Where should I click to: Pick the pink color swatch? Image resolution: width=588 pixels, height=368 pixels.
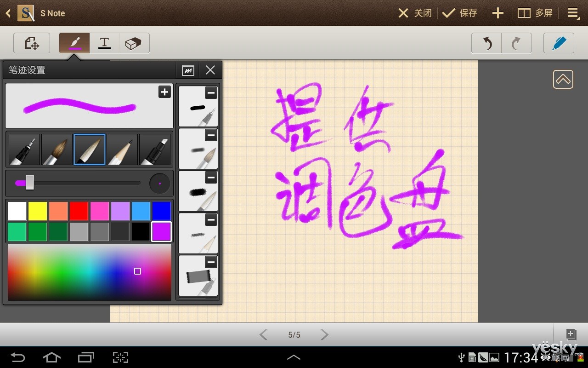point(100,211)
